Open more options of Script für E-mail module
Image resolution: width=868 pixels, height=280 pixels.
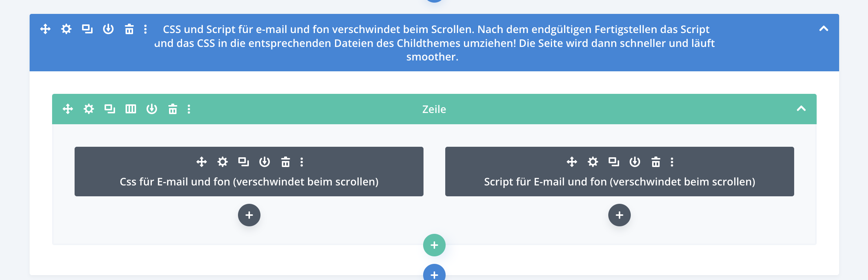pos(672,162)
